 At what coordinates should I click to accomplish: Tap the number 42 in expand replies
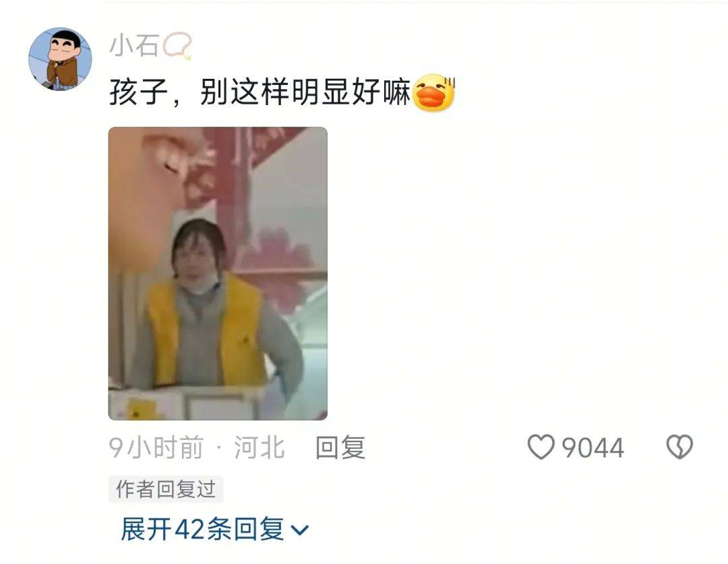[190, 530]
